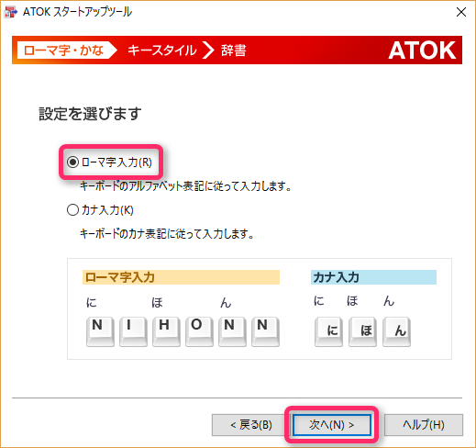
Task: Click the ん key illustration
Action: [x=396, y=331]
